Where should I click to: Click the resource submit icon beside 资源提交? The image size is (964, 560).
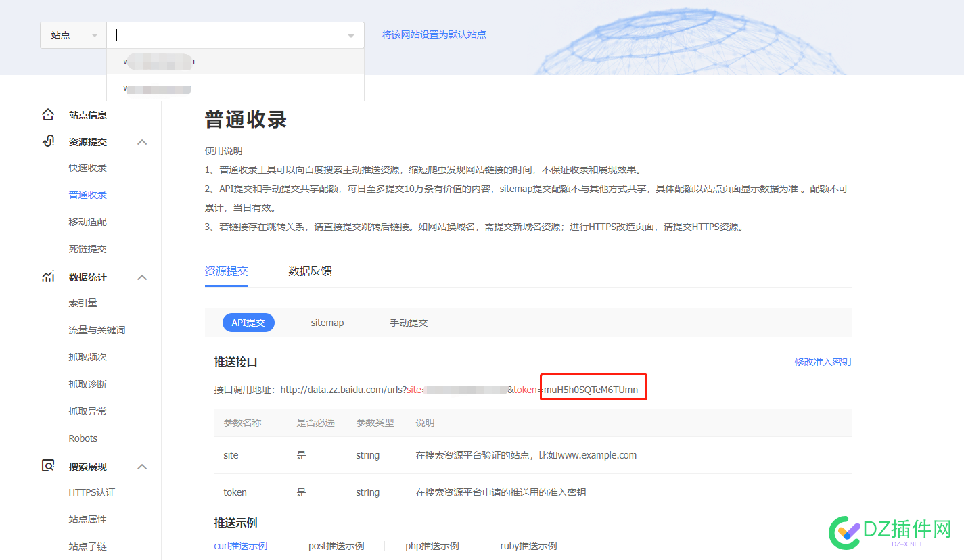[48, 142]
